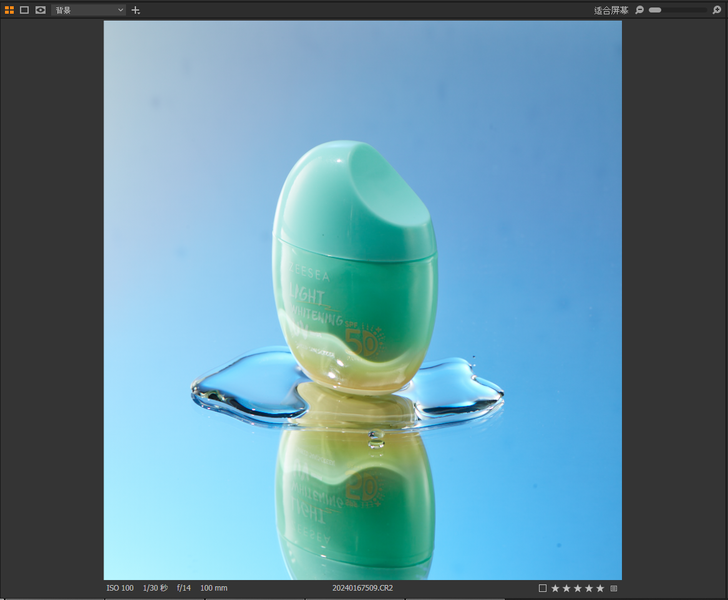This screenshot has height=600, width=728.
Task: Click the 1/30 秒 shutter speed text
Action: [155, 588]
